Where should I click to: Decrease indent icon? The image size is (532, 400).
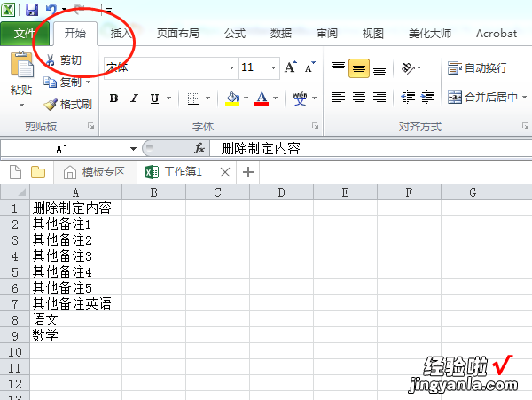(408, 98)
